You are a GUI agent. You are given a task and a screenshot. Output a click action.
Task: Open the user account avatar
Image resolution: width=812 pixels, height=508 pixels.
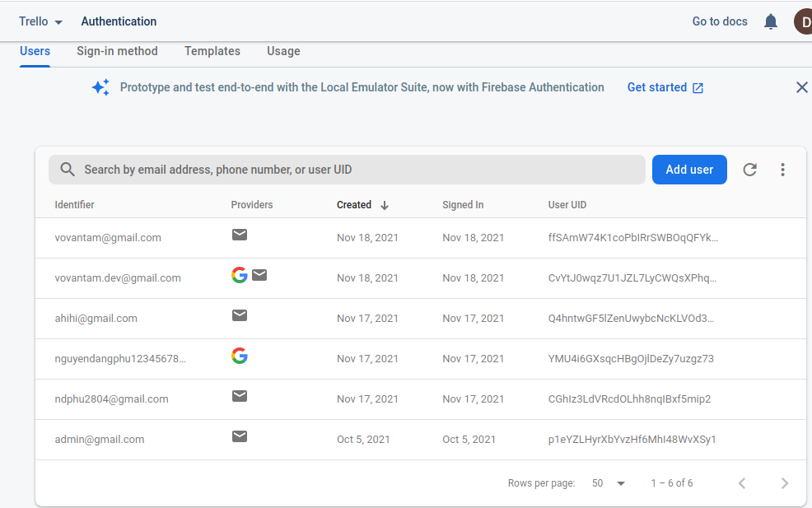pyautogui.click(x=803, y=21)
